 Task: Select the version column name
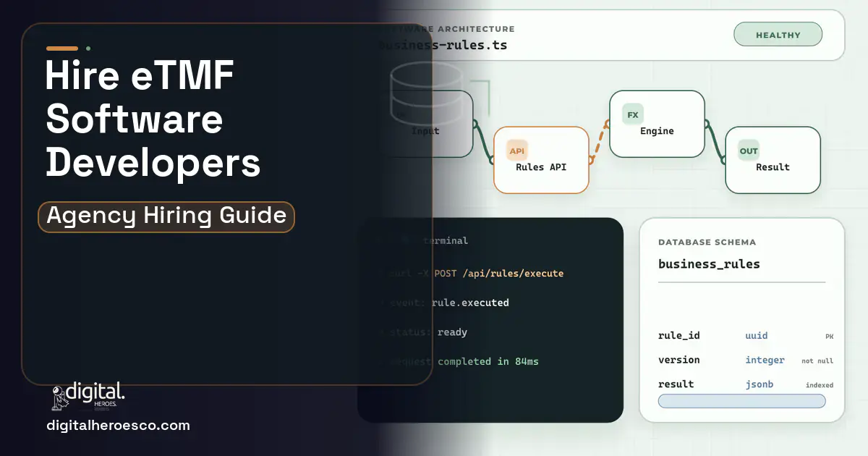tap(678, 360)
